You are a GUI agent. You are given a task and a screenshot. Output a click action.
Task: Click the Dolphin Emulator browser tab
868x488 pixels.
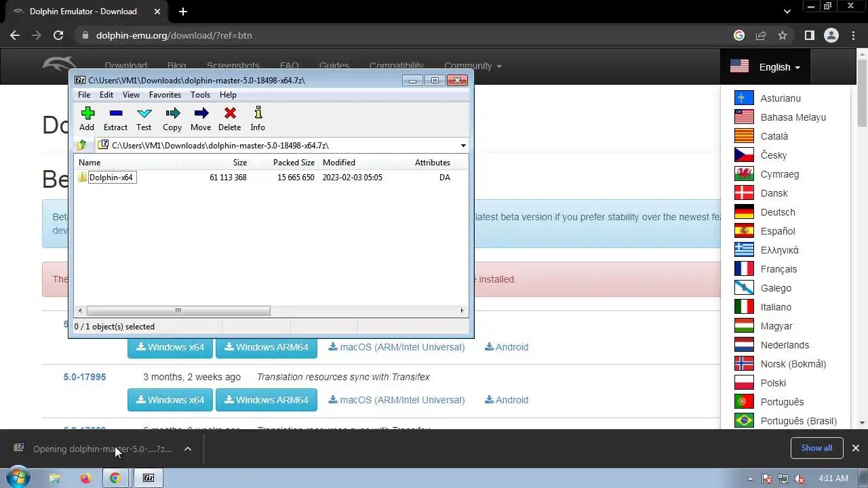85,12
